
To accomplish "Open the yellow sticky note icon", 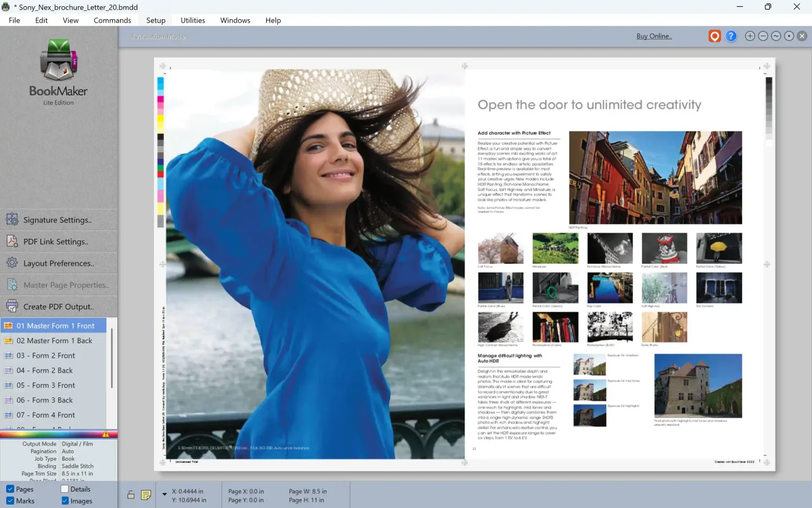I will [146, 495].
